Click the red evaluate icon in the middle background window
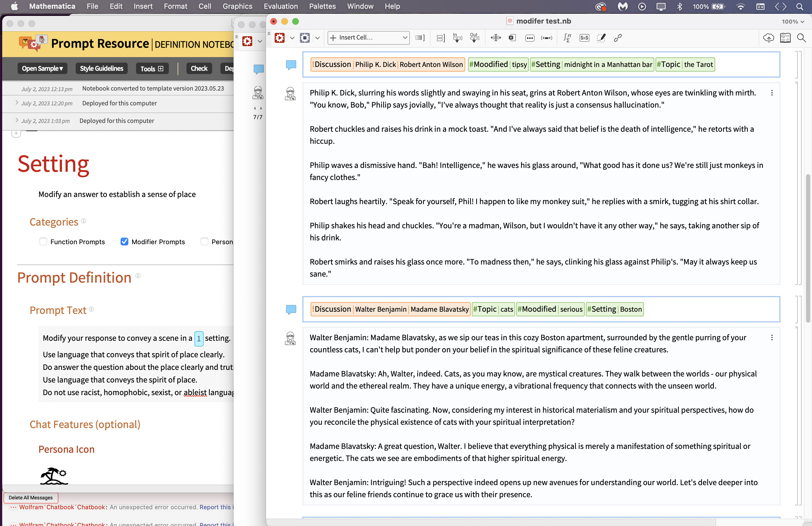The height and width of the screenshot is (526, 812). pyautogui.click(x=247, y=41)
